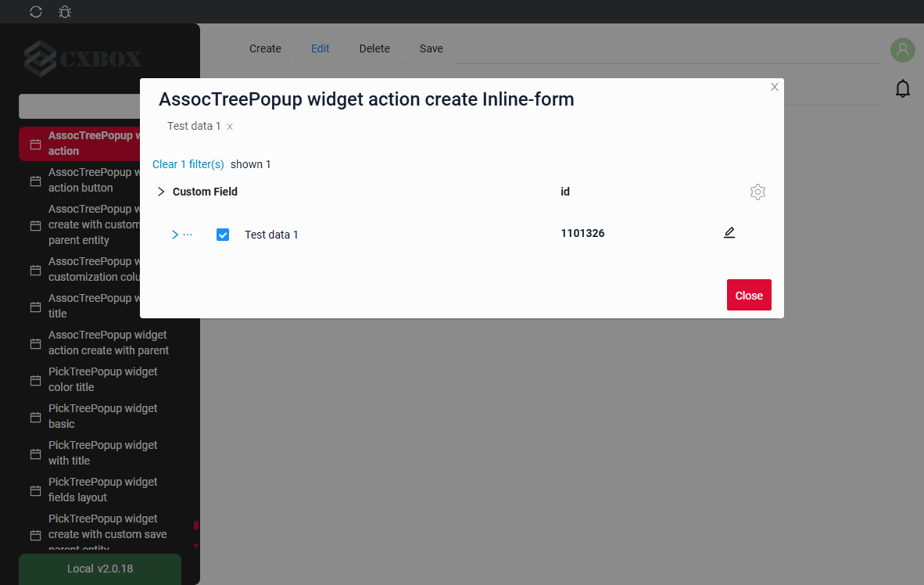Click calendar icon beside PickTreePopup fields layout

click(x=35, y=490)
